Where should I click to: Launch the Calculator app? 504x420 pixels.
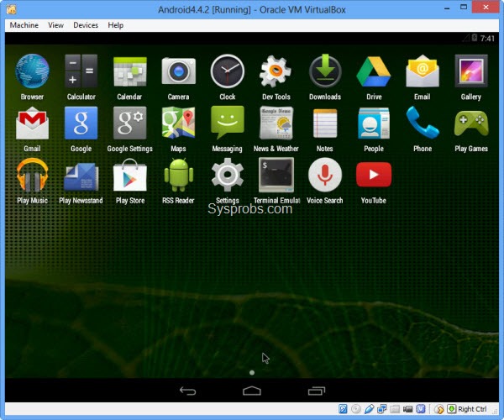click(81, 71)
